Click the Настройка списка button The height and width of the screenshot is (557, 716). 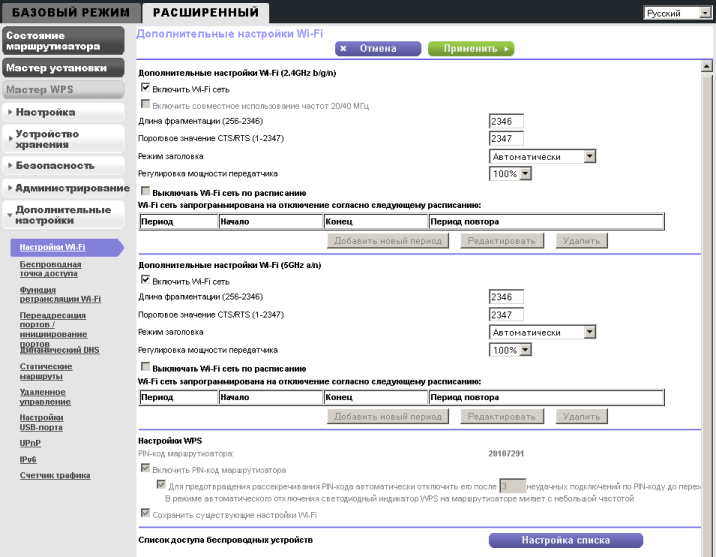point(566,540)
